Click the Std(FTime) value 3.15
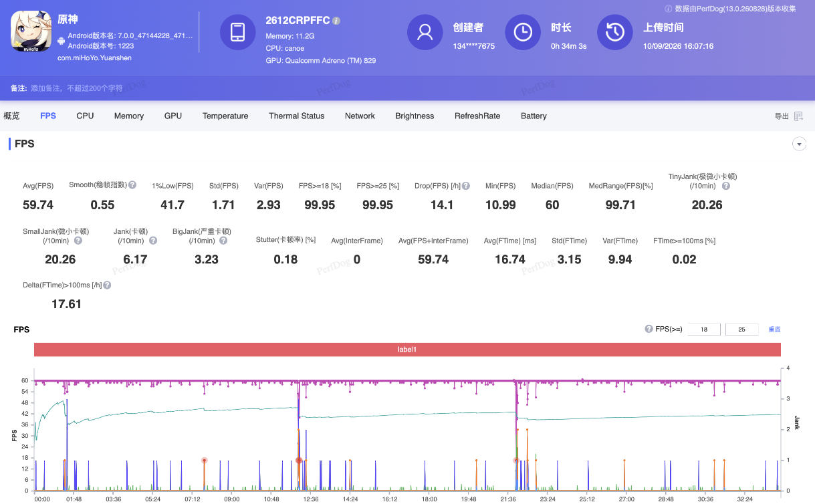Screen dimensions: 815x504 click(570, 259)
